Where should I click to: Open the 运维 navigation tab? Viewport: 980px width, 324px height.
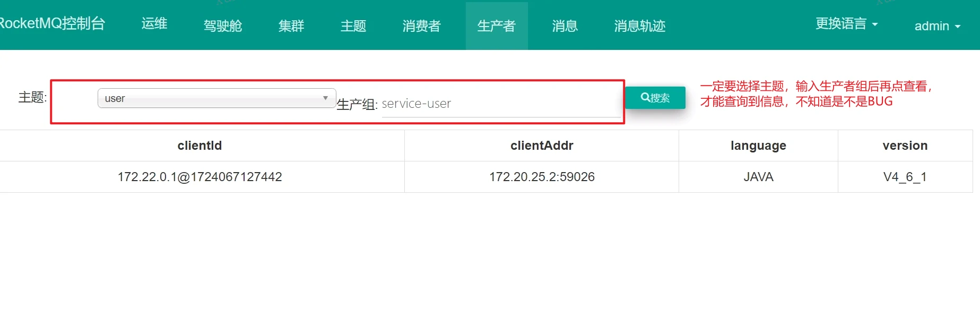click(x=154, y=24)
